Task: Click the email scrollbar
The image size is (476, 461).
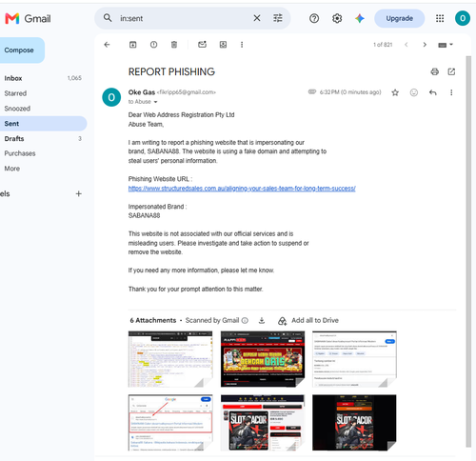Action: pyautogui.click(x=468, y=251)
